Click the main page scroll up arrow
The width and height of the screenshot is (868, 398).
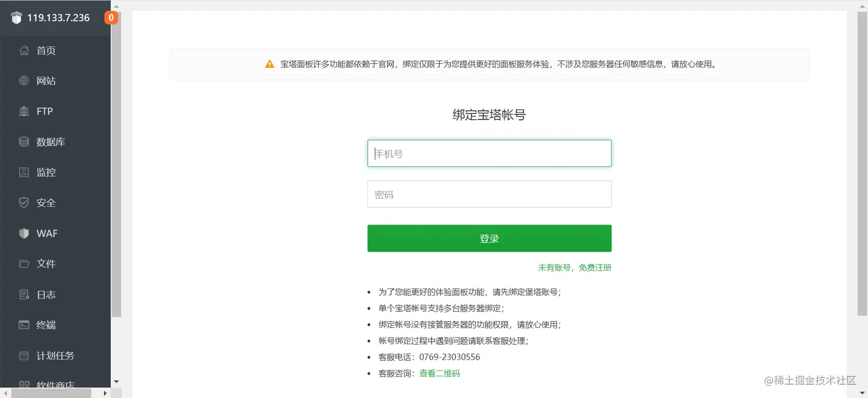coord(863,6)
